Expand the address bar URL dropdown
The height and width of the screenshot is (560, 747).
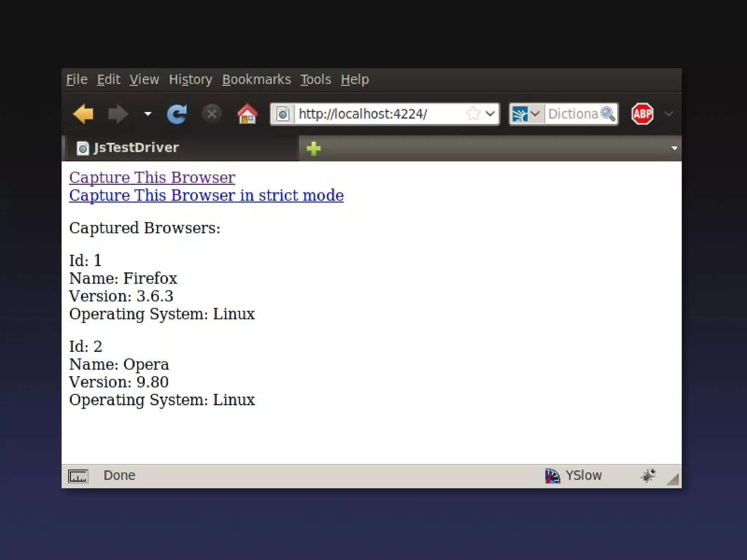pos(490,114)
